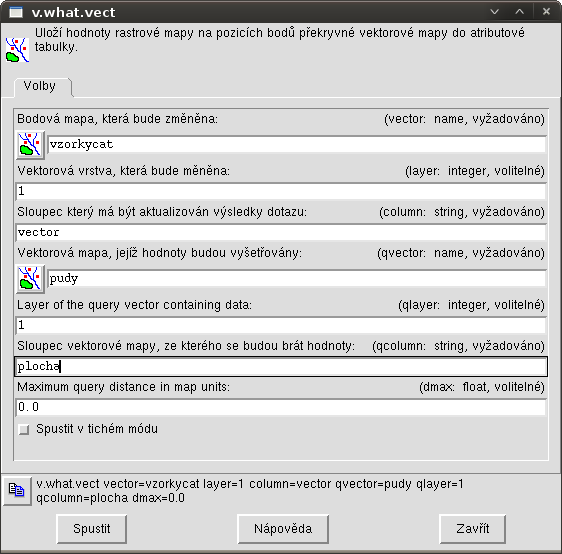Viewport: 562px width, 554px height.
Task: Run the module with Spustit button
Action: click(92, 529)
